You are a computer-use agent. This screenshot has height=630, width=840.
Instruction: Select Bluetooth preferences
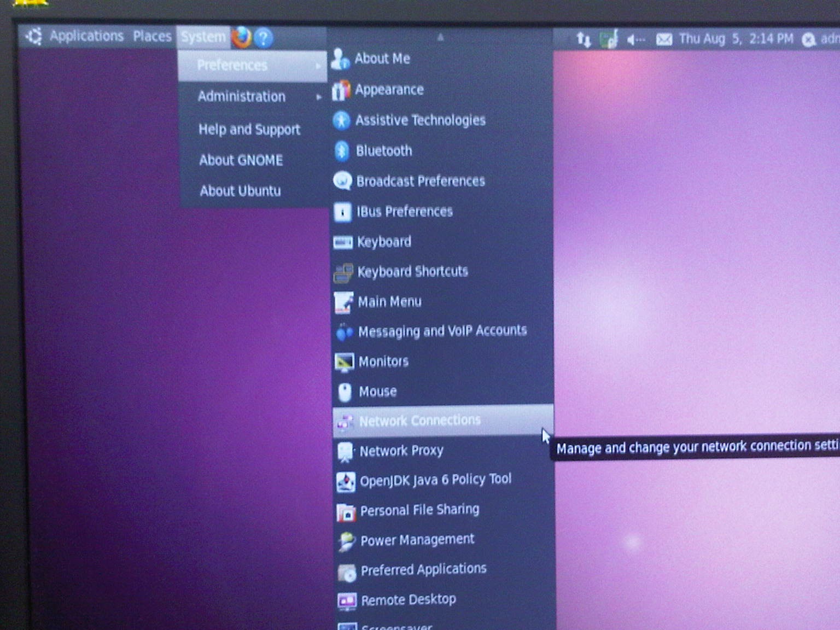(x=441, y=151)
